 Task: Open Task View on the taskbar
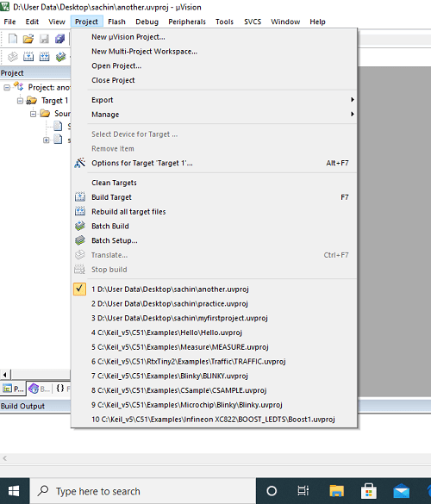point(303,491)
